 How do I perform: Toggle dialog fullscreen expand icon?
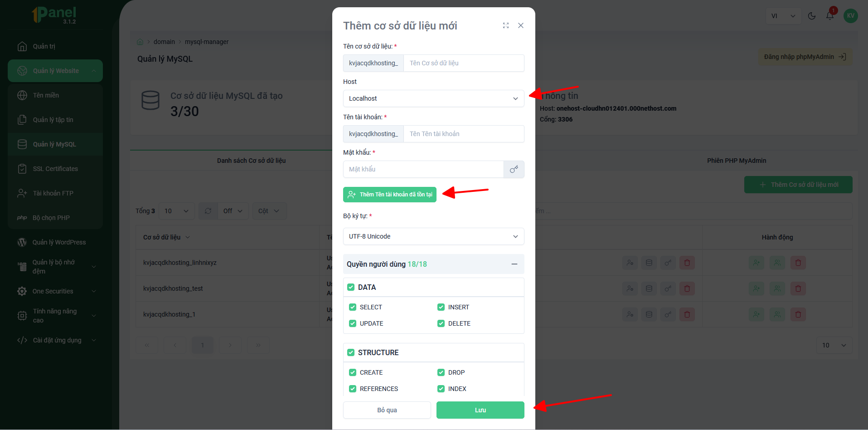click(506, 25)
